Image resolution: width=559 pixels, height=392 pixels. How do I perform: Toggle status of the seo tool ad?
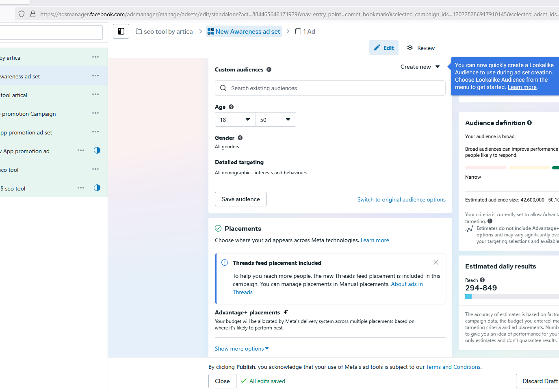pyautogui.click(x=97, y=188)
